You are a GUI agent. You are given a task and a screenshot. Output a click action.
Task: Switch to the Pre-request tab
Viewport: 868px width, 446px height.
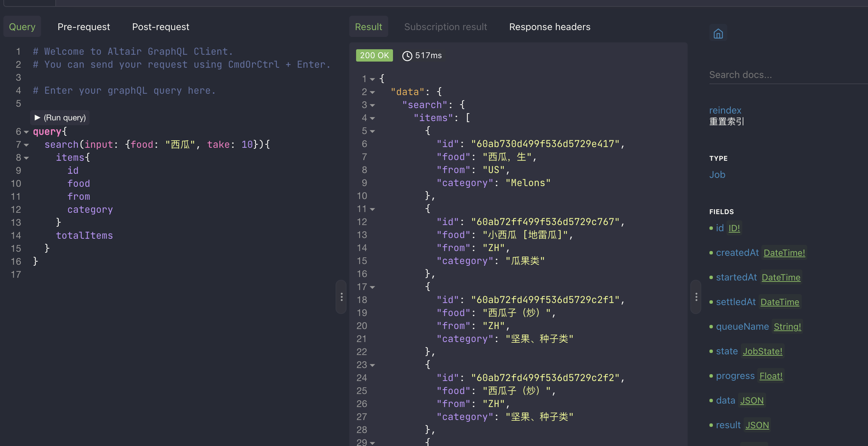[84, 27]
